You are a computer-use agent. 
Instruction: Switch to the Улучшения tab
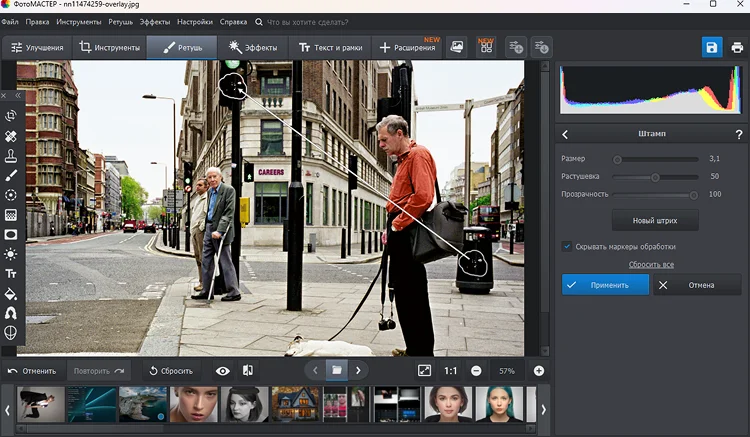coord(37,47)
